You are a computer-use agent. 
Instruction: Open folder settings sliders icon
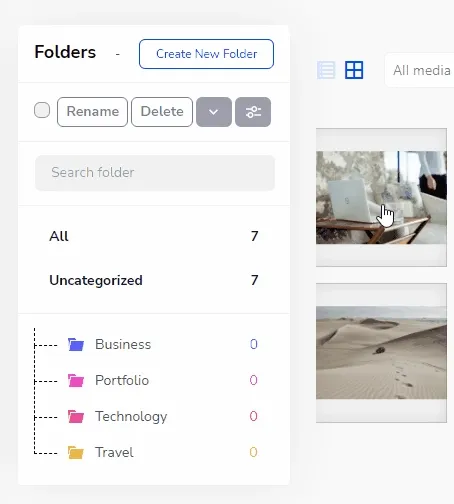click(253, 112)
